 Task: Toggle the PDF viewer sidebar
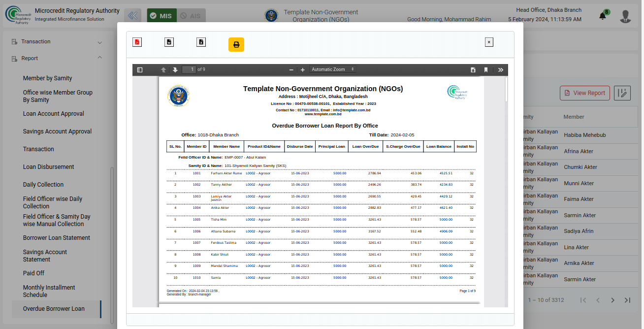(x=140, y=70)
